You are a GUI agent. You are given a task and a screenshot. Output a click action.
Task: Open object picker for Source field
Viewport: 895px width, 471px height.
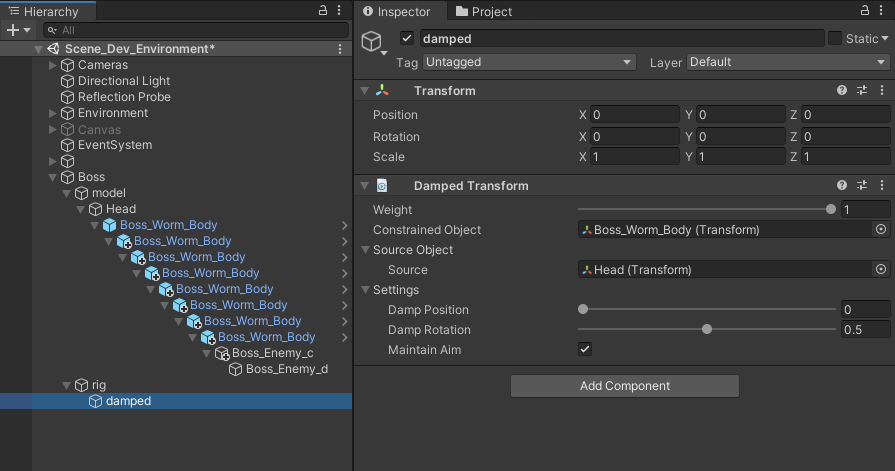click(x=881, y=270)
